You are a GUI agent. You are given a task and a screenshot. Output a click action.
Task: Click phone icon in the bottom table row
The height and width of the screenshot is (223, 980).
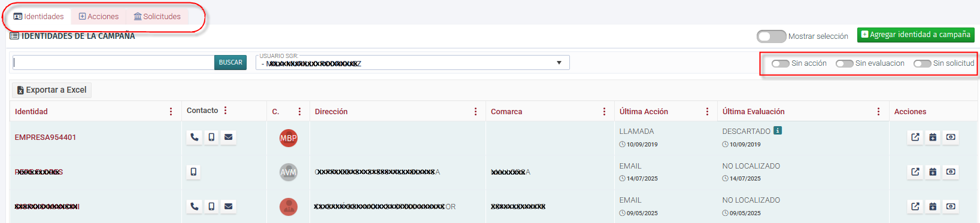pos(195,206)
